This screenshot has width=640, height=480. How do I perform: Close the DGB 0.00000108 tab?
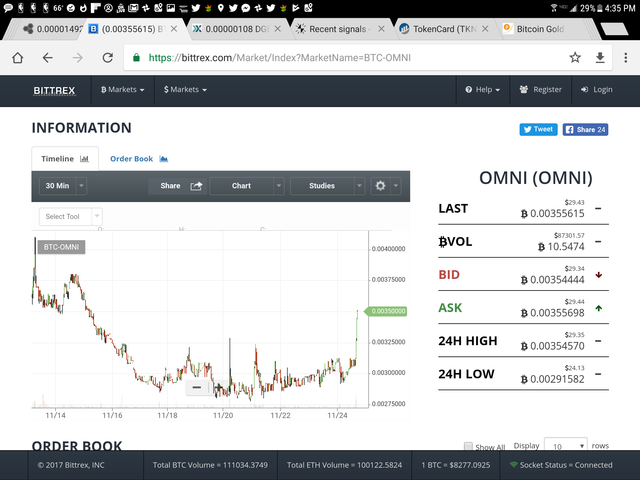(x=278, y=29)
